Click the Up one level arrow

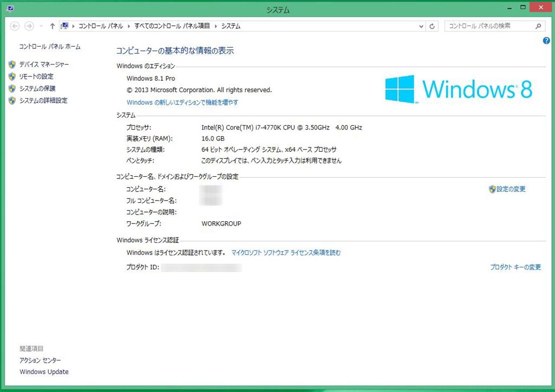52,26
